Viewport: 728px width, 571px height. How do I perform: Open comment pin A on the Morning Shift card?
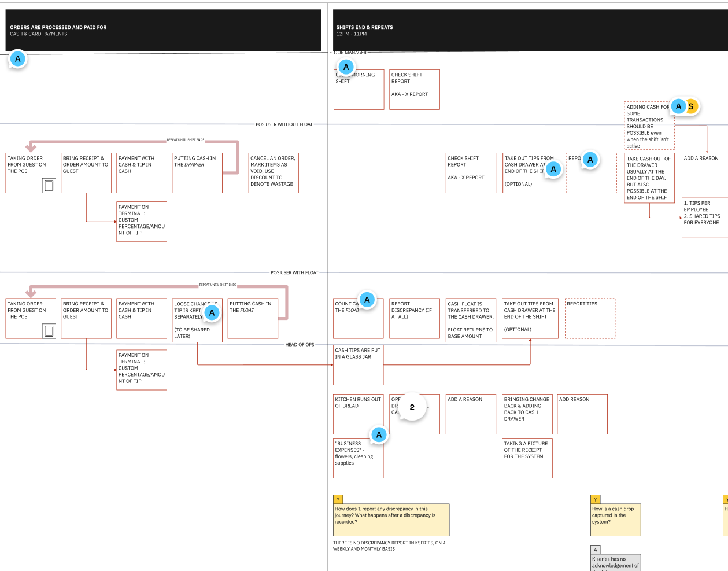(x=346, y=67)
